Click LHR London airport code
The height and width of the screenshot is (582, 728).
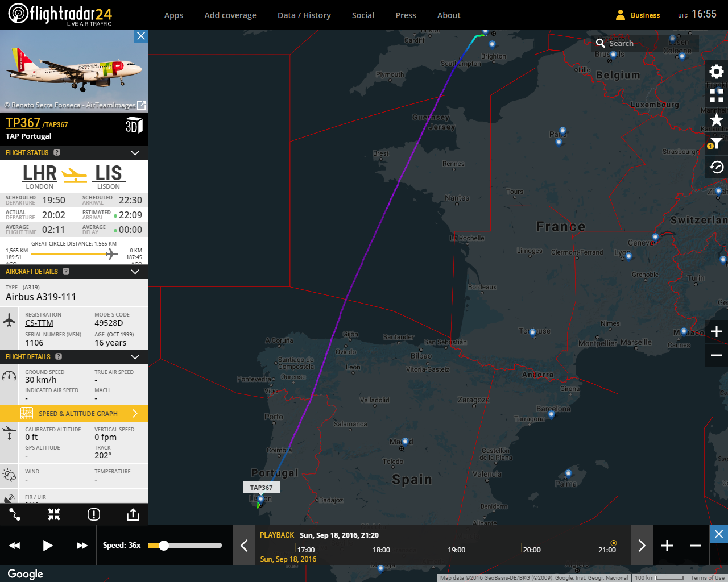click(39, 173)
